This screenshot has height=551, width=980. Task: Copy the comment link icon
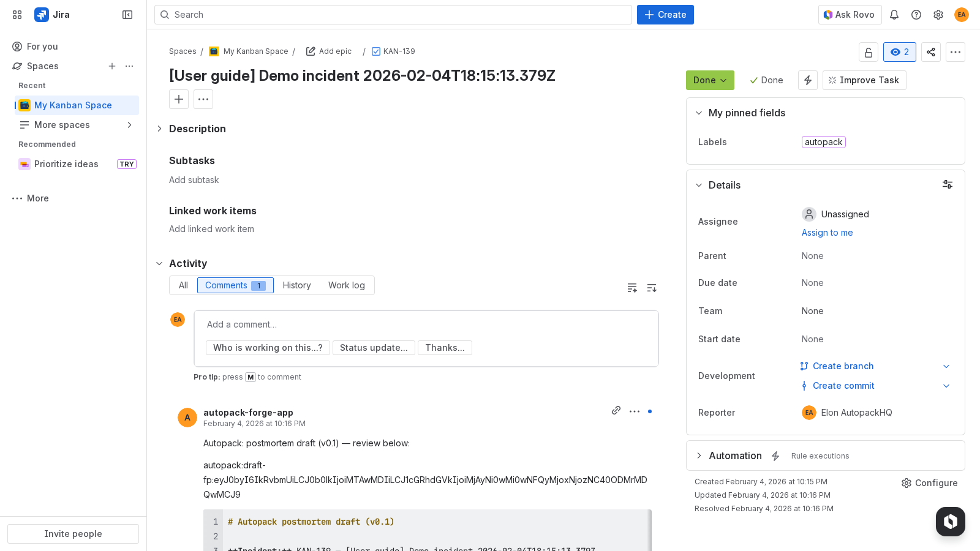pos(616,411)
